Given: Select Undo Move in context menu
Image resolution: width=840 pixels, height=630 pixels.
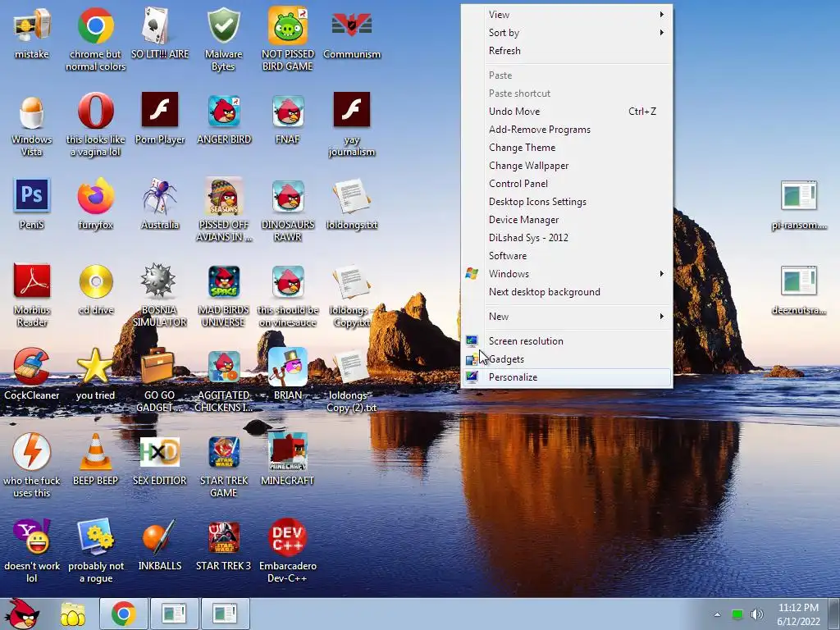Looking at the screenshot, I should coord(567,112).
